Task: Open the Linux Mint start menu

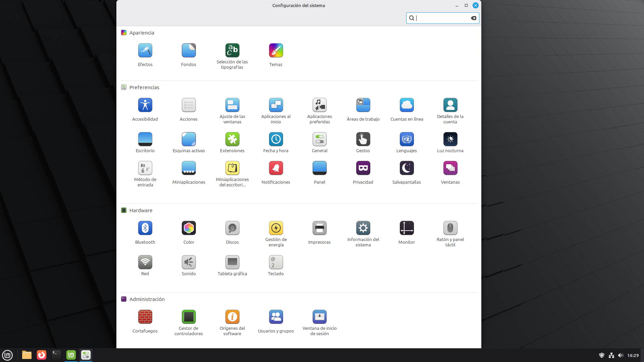Action: [7, 355]
